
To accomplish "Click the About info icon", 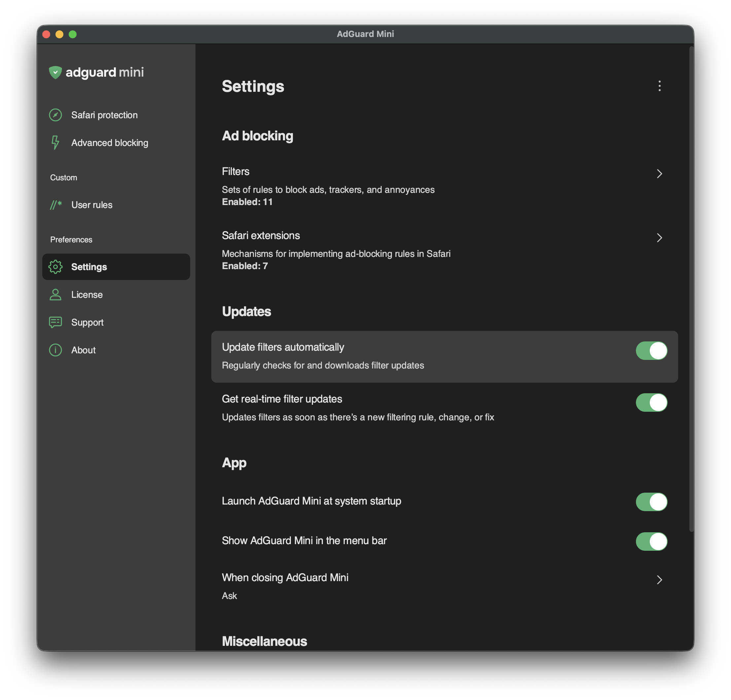I will pos(55,350).
